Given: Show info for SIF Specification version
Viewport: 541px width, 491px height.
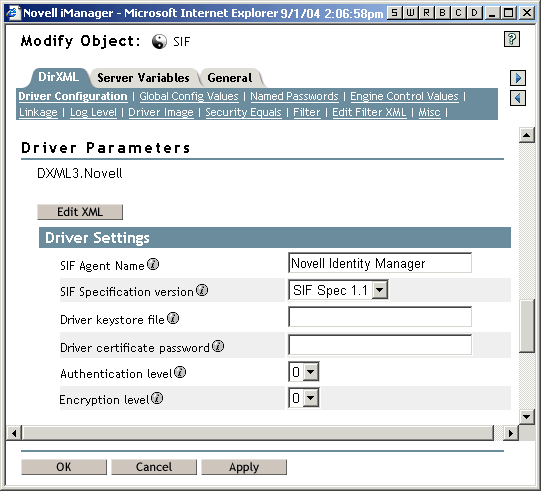Looking at the screenshot, I should [x=202, y=290].
